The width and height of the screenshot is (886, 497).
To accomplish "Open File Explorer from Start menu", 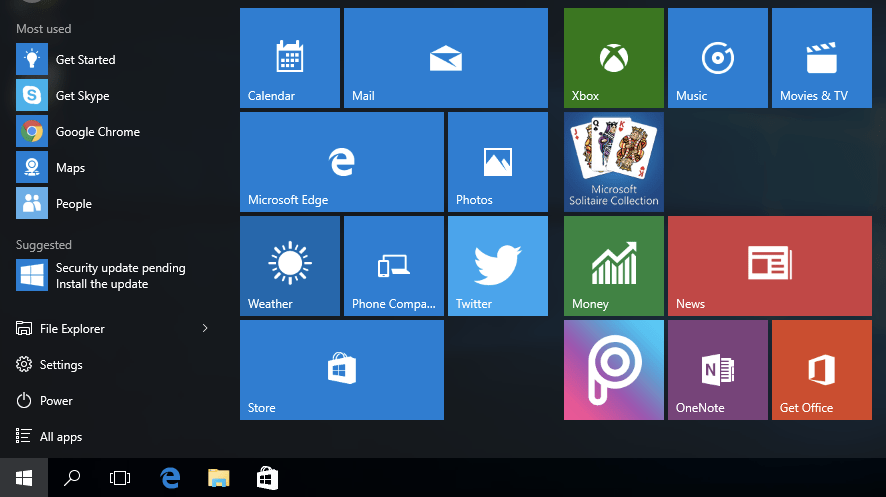I will pyautogui.click(x=60, y=329).
